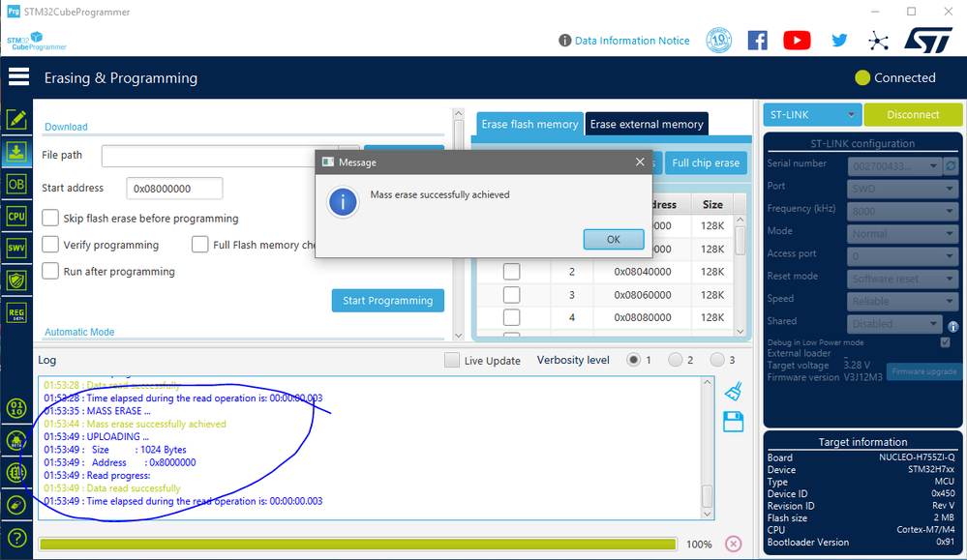This screenshot has width=967, height=560.
Task: Clear the log with the broom icon
Action: click(734, 391)
